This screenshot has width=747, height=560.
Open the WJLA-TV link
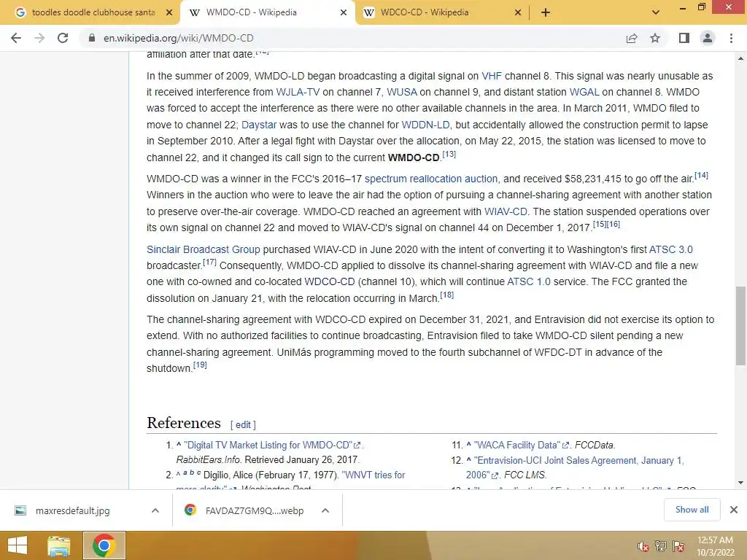pos(298,92)
